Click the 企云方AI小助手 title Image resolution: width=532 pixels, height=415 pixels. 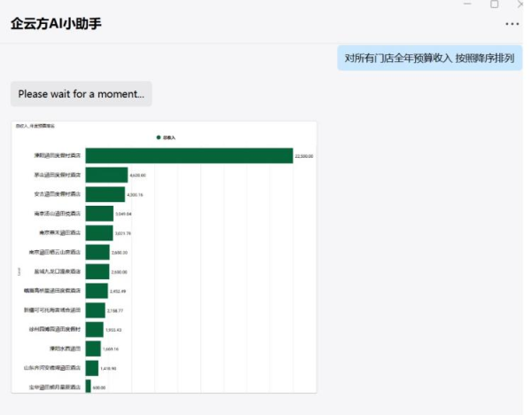pos(56,24)
